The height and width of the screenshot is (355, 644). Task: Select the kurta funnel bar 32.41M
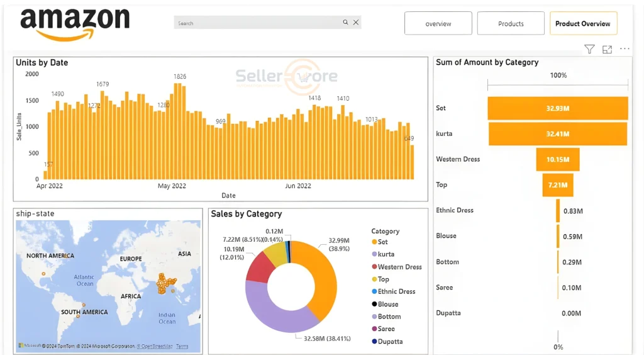[558, 134]
